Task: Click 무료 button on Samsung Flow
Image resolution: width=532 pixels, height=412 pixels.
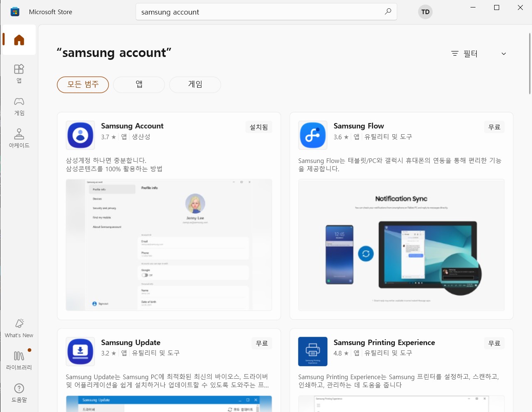Action: (494, 127)
